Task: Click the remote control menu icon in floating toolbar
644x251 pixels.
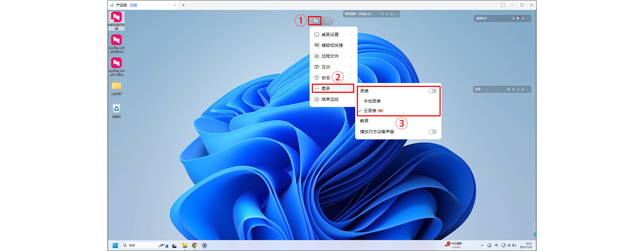Action: 316,21
